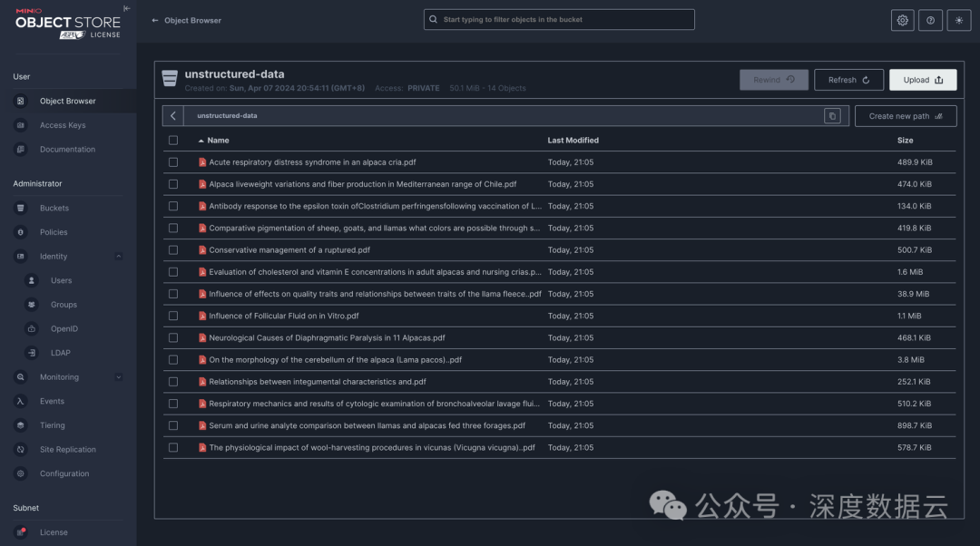This screenshot has height=546, width=980.
Task: Tick checkbox for Neurological Causes of Diaphragmatic Paralysis
Action: [173, 337]
